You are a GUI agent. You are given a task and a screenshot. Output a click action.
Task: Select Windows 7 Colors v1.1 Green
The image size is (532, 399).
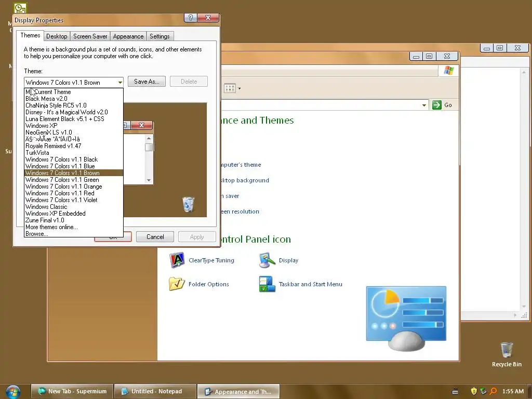pos(74,180)
